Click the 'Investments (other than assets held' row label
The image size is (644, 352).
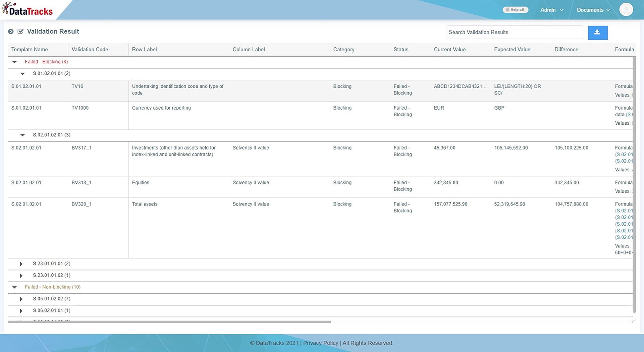174,151
